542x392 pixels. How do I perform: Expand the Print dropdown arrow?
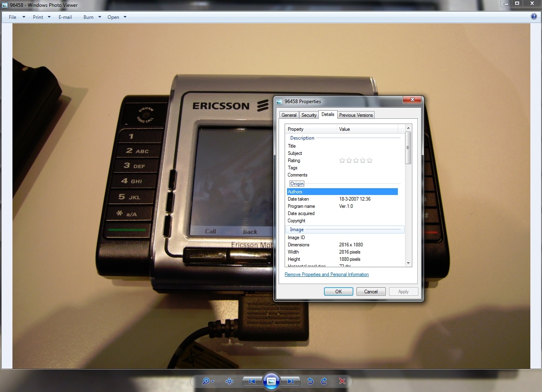49,17
